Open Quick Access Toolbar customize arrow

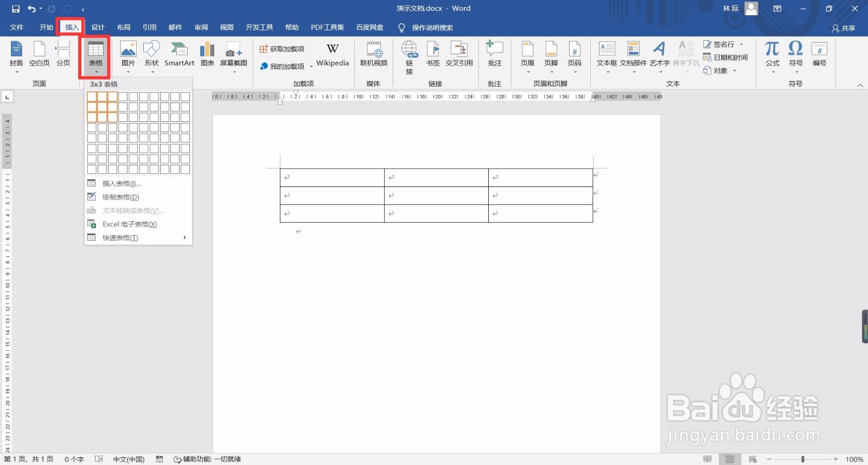click(x=83, y=9)
